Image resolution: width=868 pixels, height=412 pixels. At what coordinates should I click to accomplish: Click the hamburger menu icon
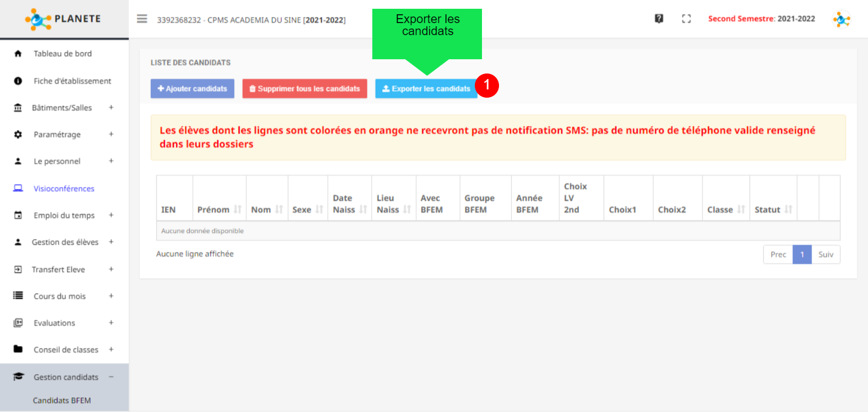(x=142, y=19)
